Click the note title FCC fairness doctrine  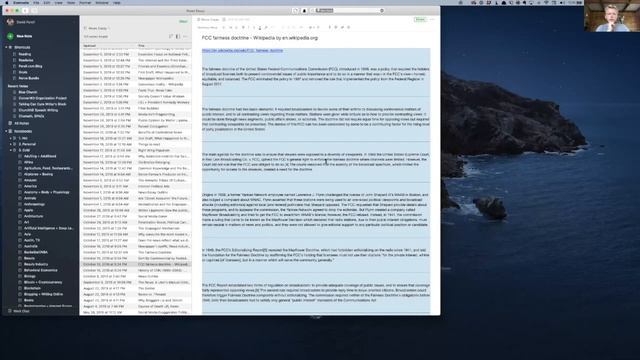260,38
